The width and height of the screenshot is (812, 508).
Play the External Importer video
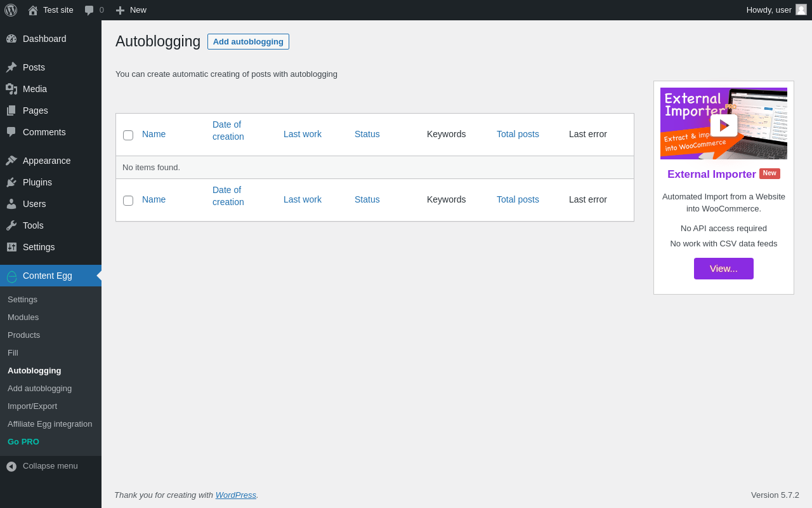[x=724, y=125]
